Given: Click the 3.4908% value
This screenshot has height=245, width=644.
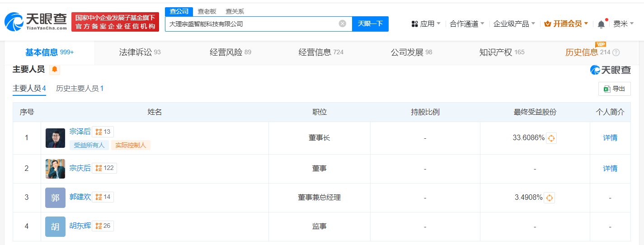Looking at the screenshot, I should (x=528, y=198).
